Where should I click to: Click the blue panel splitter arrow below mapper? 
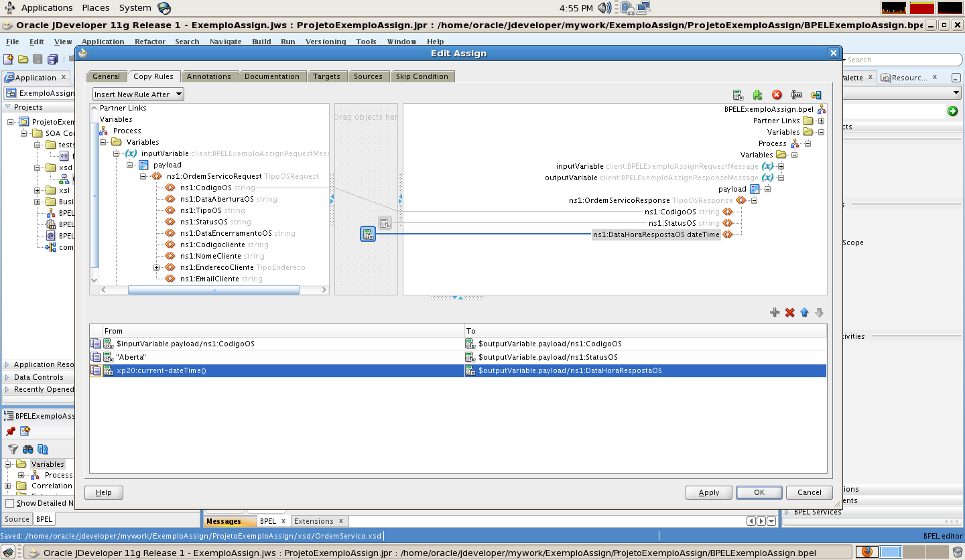(x=458, y=297)
